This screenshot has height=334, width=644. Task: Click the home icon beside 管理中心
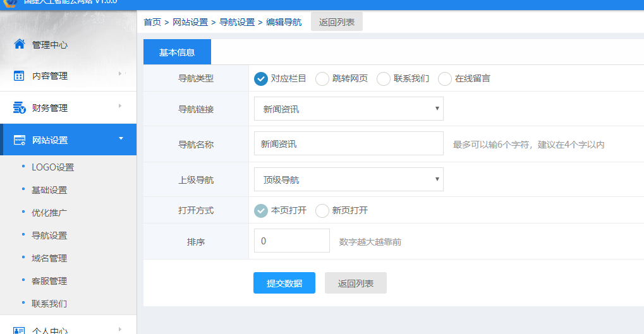(19, 44)
